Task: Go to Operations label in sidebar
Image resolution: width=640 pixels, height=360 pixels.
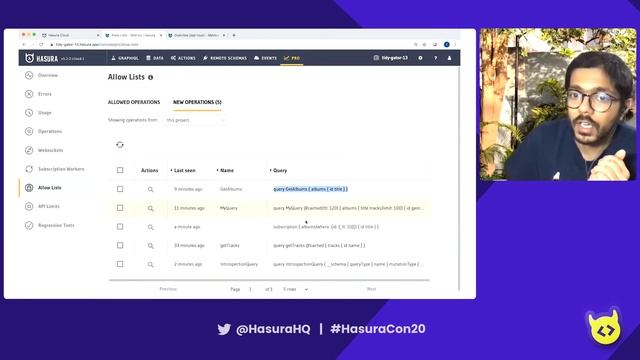Action: coord(50,131)
